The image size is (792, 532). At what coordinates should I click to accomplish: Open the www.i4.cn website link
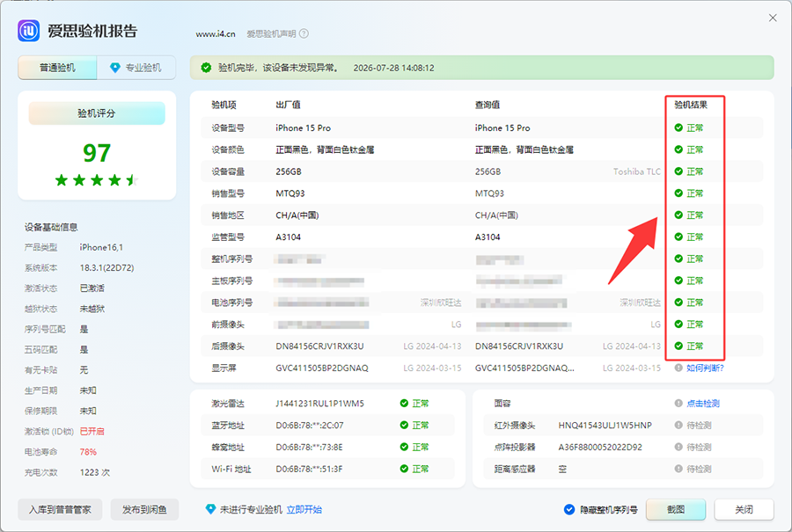tap(216, 33)
